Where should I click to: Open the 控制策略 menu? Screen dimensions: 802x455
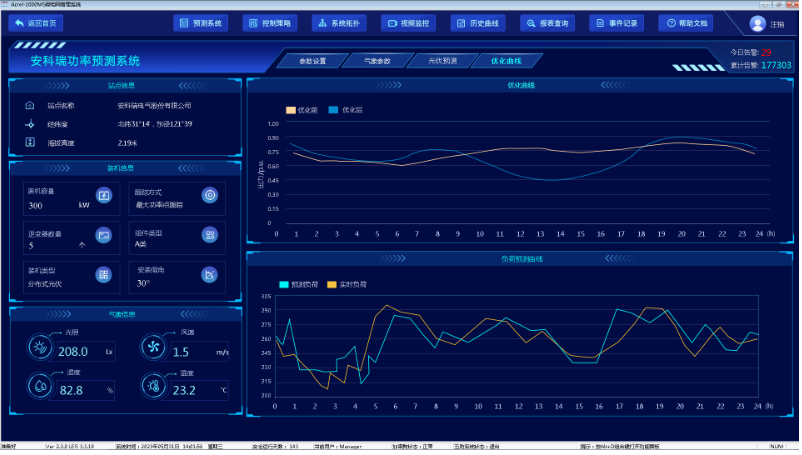[x=270, y=22]
